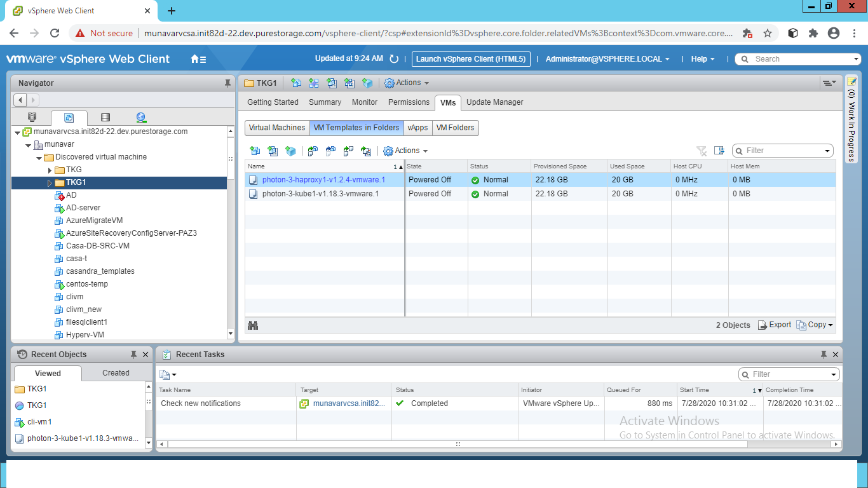
Task: Click the refresh icon beside Updated time
Action: pos(394,59)
